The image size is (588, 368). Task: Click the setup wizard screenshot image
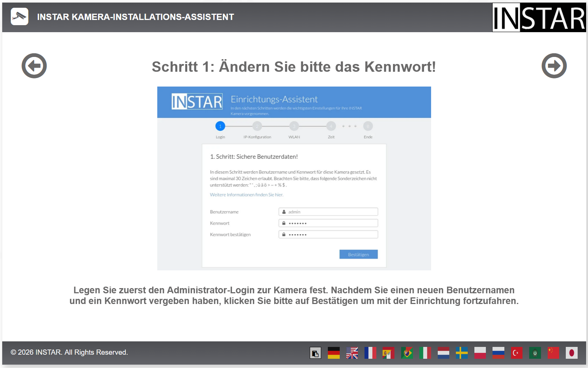click(294, 178)
